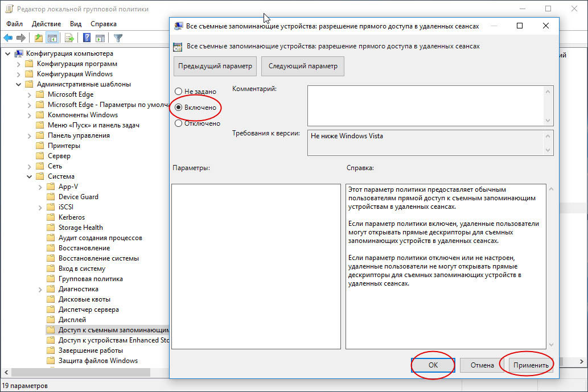The height and width of the screenshot is (392, 588).
Task: Click the folder icon next to Дисплей
Action: 51,319
